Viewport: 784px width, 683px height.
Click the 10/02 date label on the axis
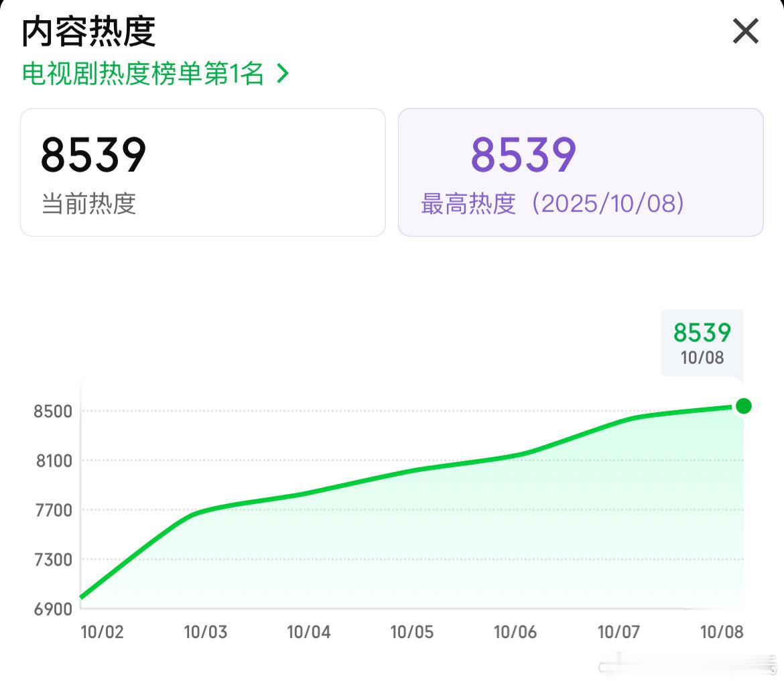[102, 632]
